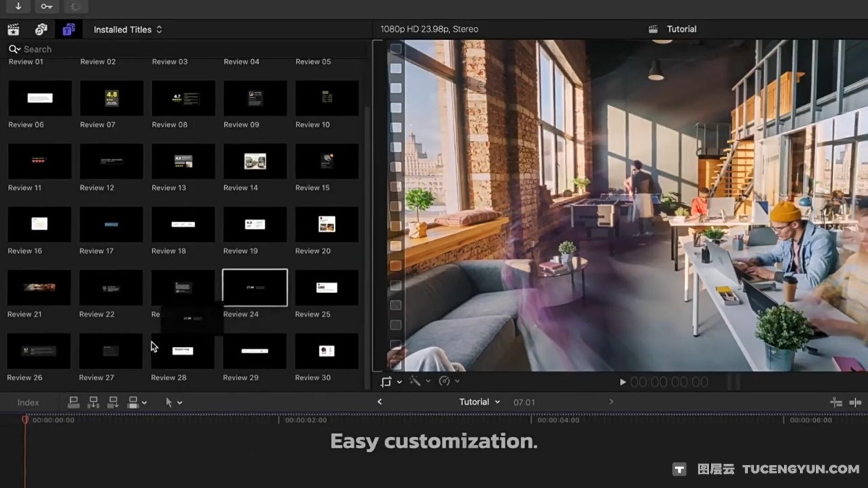Choose the Review 10 title thumbnail
This screenshot has width=868, height=488.
click(x=327, y=98)
